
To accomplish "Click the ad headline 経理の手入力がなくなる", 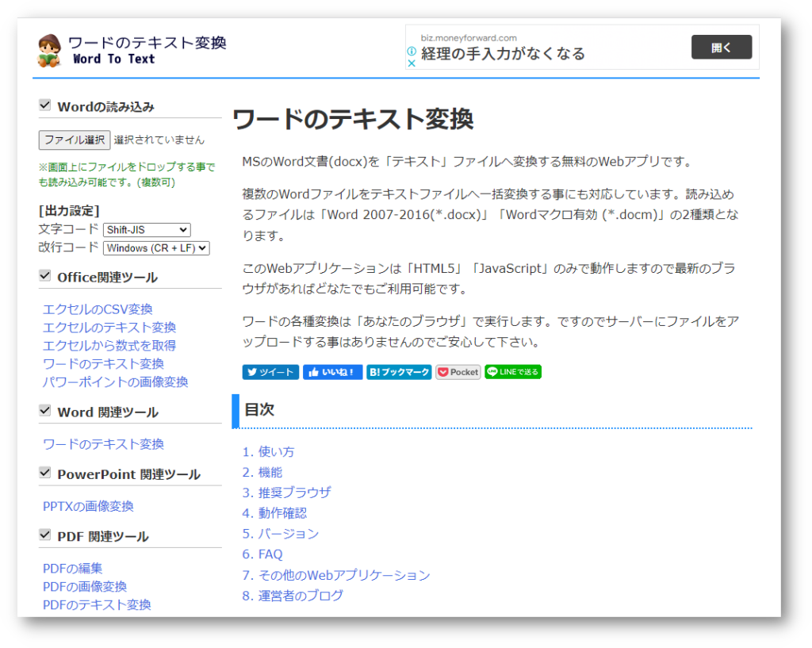I will pos(503,54).
